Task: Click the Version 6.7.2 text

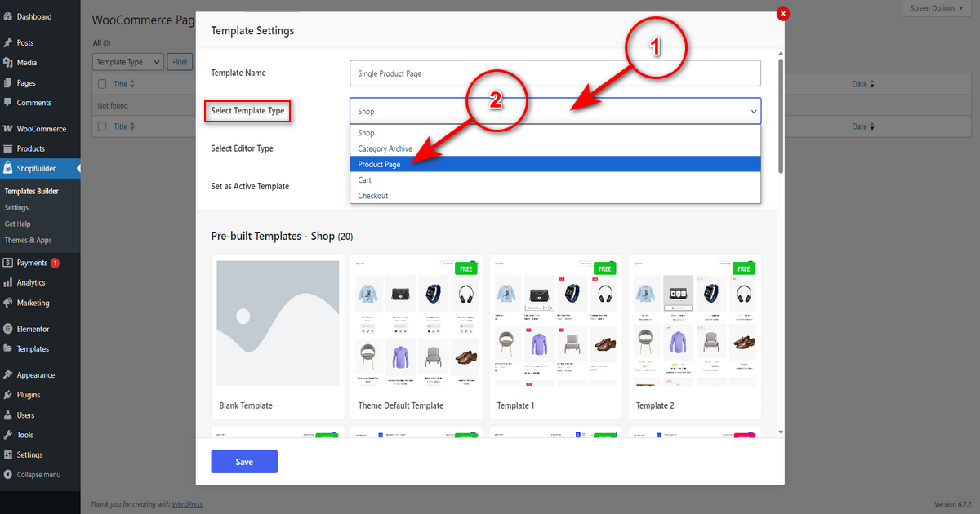Action: tap(953, 504)
